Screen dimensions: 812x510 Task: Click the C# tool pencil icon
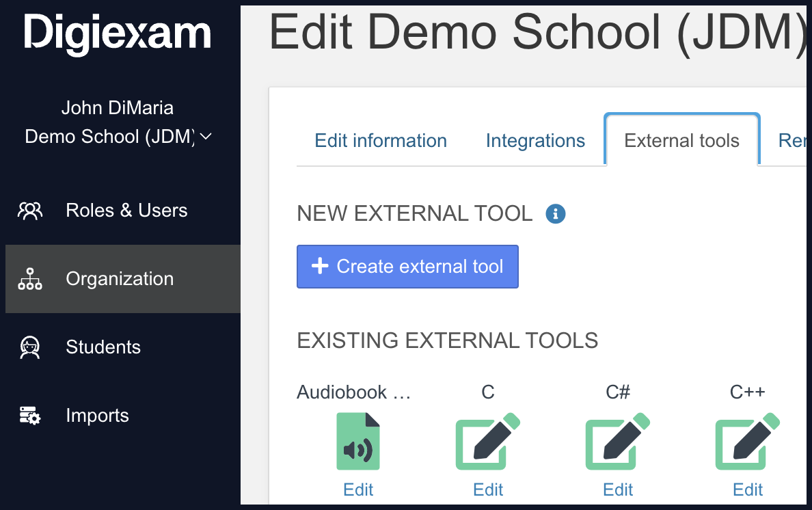(618, 441)
